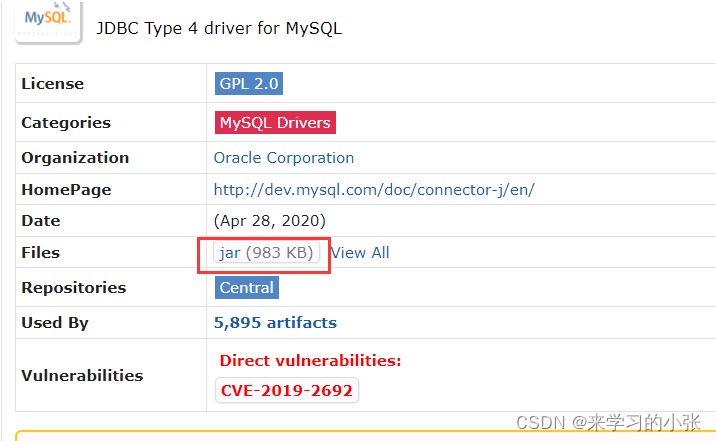The width and height of the screenshot is (716, 441).
Task: Download the jar (983 KB) file
Action: coord(266,252)
